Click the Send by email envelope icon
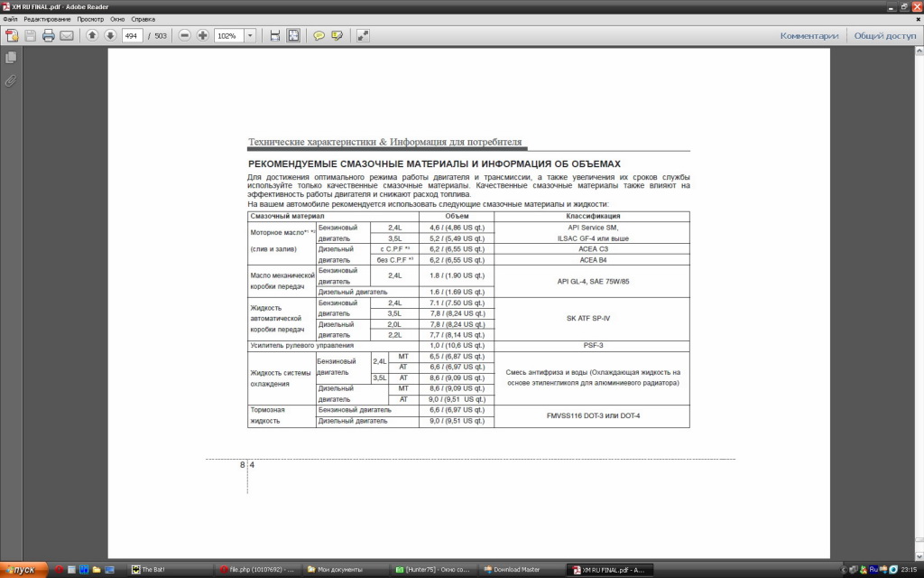Viewport: 924px width, 578px height. tap(67, 35)
